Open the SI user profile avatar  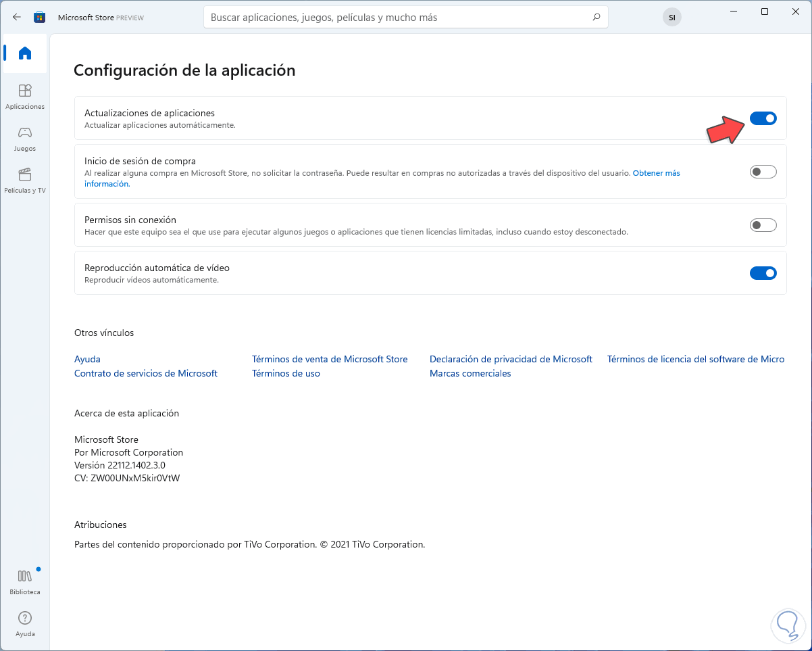pyautogui.click(x=671, y=18)
